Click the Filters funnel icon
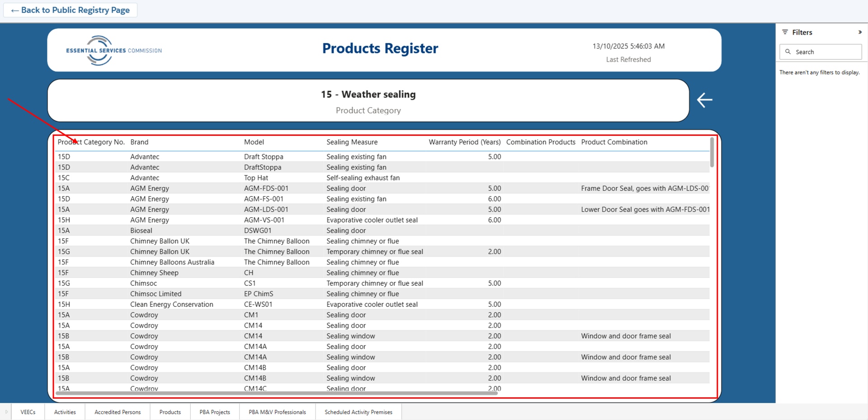This screenshot has width=868, height=420. pyautogui.click(x=785, y=32)
